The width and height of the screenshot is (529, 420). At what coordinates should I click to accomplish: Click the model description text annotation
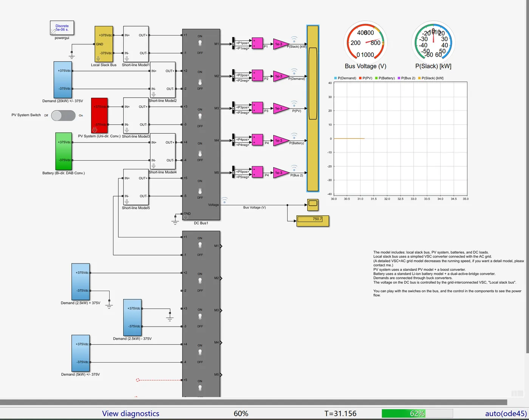click(x=449, y=274)
